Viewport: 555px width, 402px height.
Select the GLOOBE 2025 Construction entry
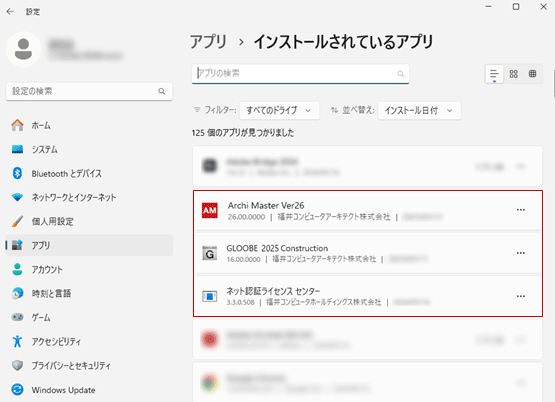pyautogui.click(x=368, y=253)
